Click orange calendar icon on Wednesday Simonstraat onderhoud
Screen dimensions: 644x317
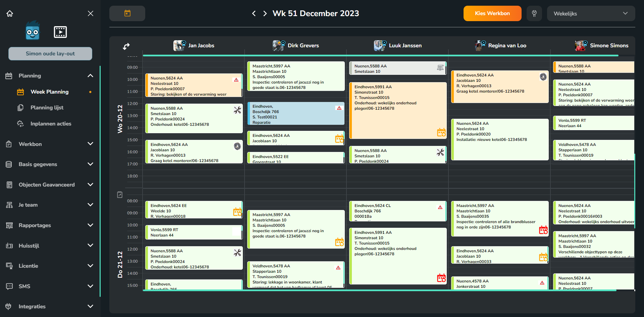coord(441,132)
